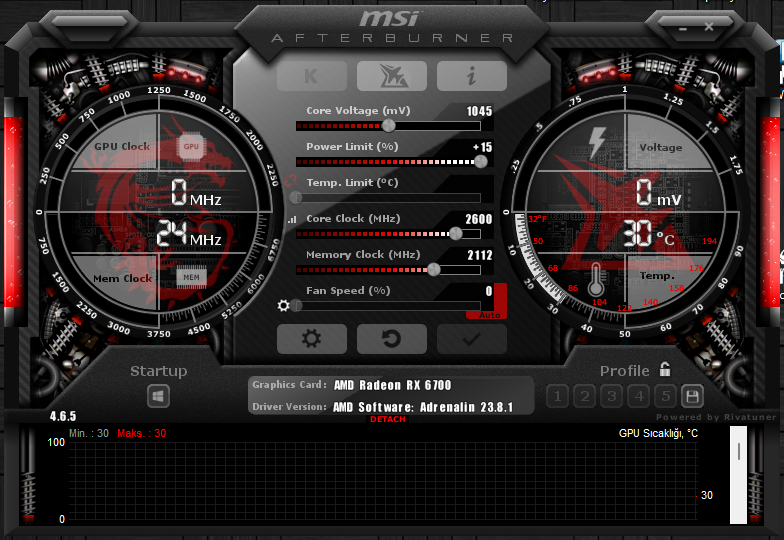Click the Min. : 30 graph label
This screenshot has height=540, width=784.
[x=88, y=434]
